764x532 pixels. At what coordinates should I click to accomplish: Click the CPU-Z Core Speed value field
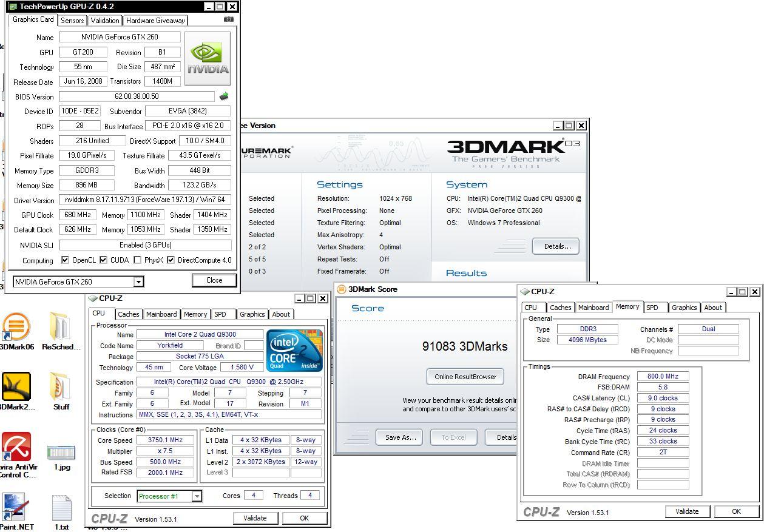tap(164, 440)
